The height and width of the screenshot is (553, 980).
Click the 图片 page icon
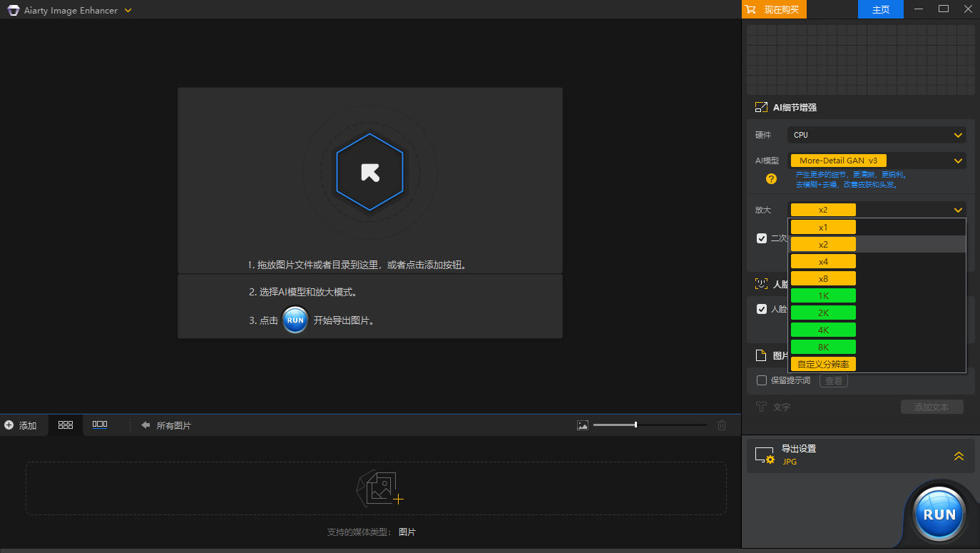pyautogui.click(x=761, y=355)
